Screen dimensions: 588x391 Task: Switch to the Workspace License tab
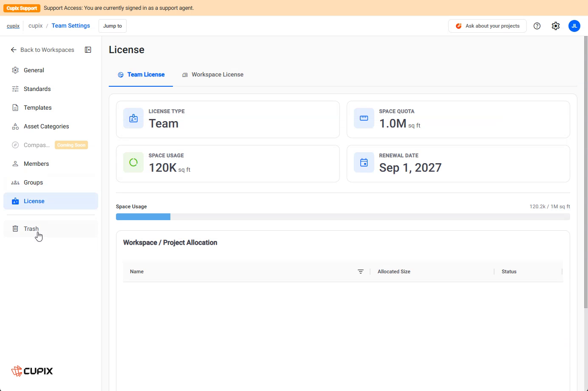tap(213, 74)
